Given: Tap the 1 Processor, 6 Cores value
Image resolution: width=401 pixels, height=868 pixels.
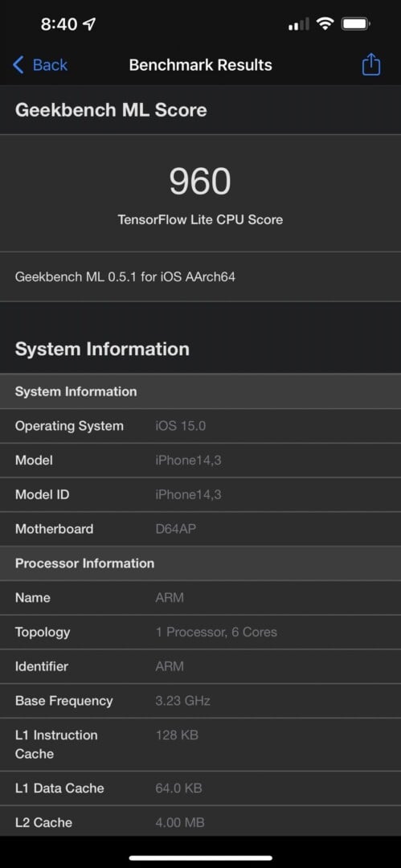Looking at the screenshot, I should click(216, 632).
